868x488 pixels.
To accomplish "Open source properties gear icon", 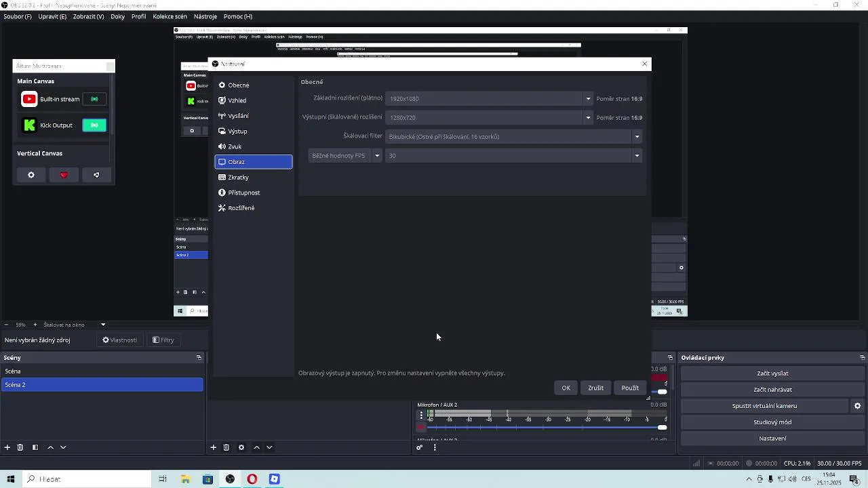I will pos(241,447).
